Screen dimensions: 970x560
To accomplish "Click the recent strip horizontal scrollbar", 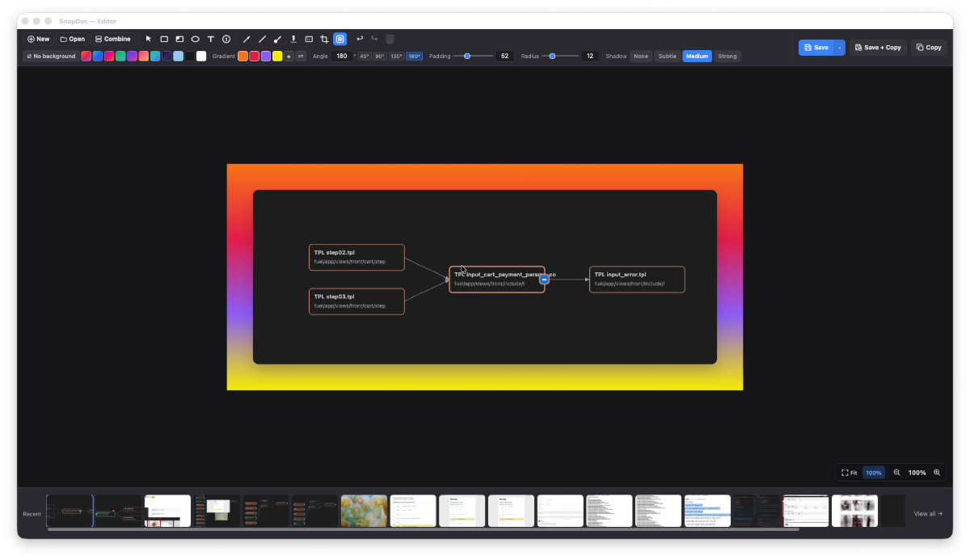I will pos(423,529).
